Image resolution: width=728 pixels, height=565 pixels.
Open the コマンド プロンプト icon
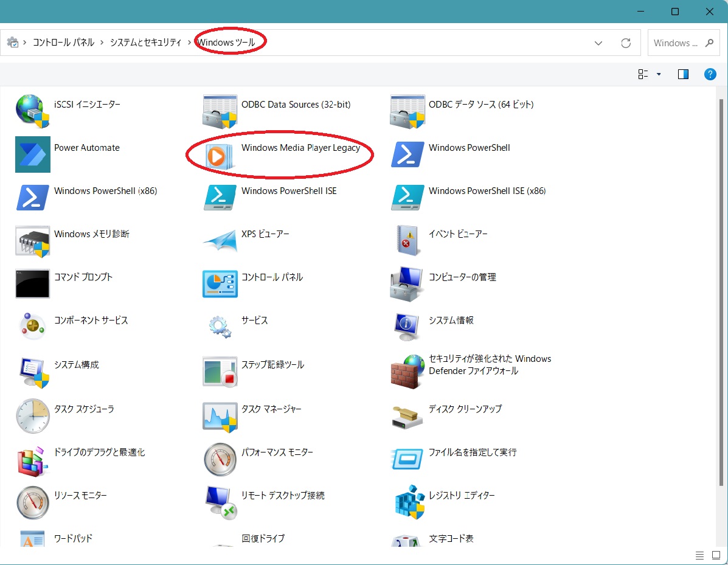tap(33, 284)
